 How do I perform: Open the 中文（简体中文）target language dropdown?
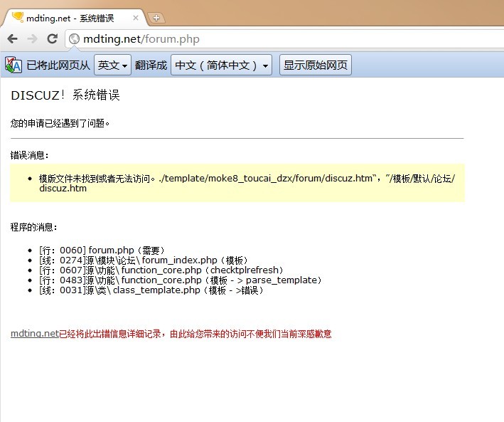222,65
